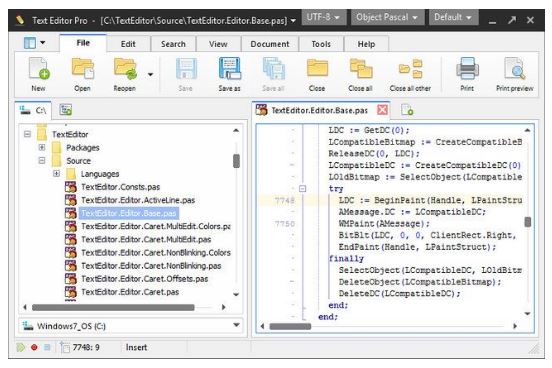Click the macro stop icon in status bar
The image size is (552, 368).
pyautogui.click(x=47, y=348)
